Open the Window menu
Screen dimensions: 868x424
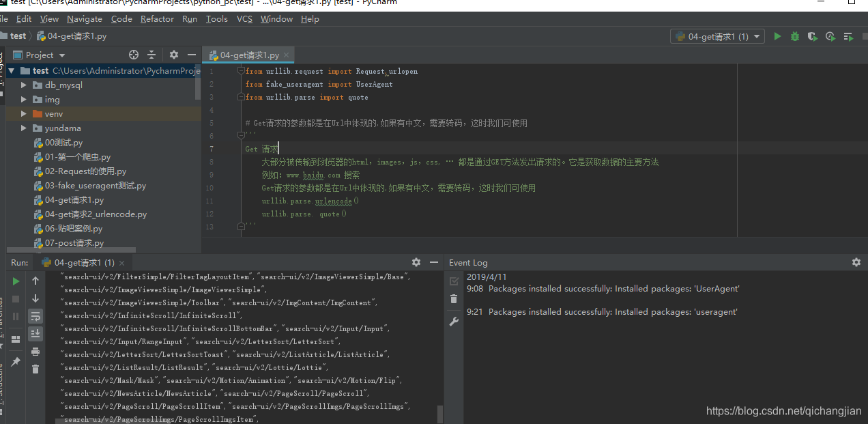coord(276,19)
